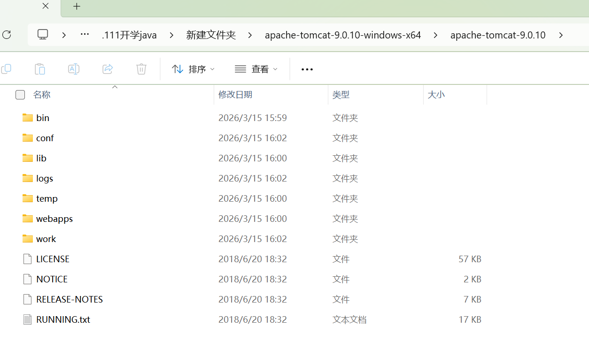
Task: Select the webapps folder name
Action: pos(54,219)
